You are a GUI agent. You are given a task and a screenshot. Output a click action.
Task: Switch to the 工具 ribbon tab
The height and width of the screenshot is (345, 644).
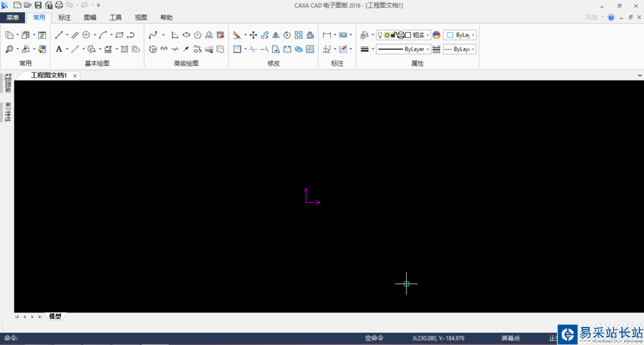[115, 17]
